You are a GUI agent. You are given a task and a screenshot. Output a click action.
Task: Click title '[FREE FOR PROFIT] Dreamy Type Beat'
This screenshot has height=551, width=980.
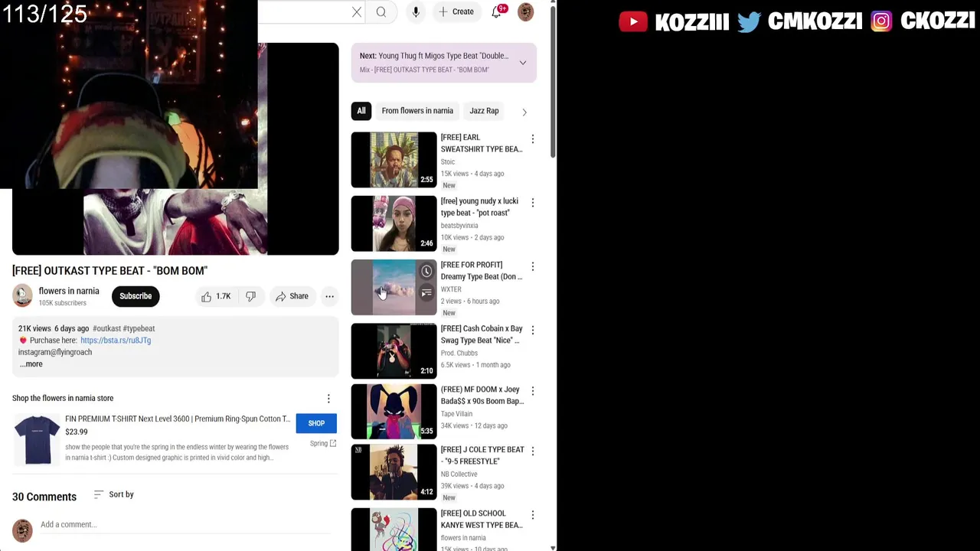pyautogui.click(x=482, y=271)
